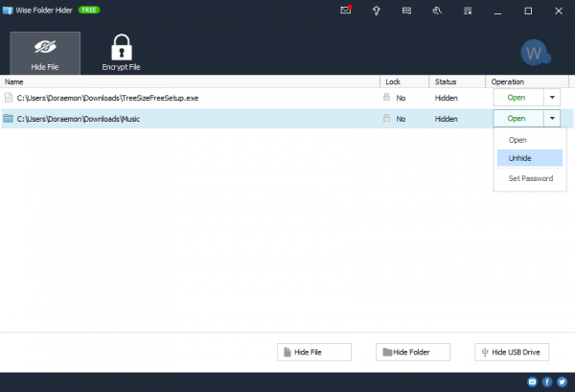Open the email icon in status bar

[x=532, y=382]
